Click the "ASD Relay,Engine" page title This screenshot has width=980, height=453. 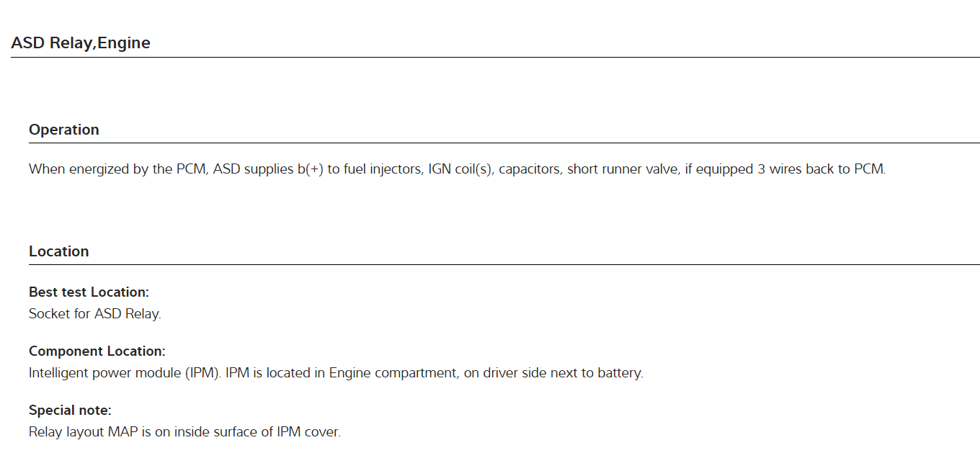[81, 43]
